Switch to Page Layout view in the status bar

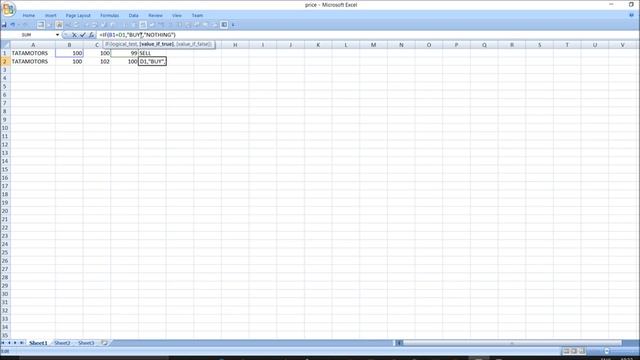(x=574, y=351)
